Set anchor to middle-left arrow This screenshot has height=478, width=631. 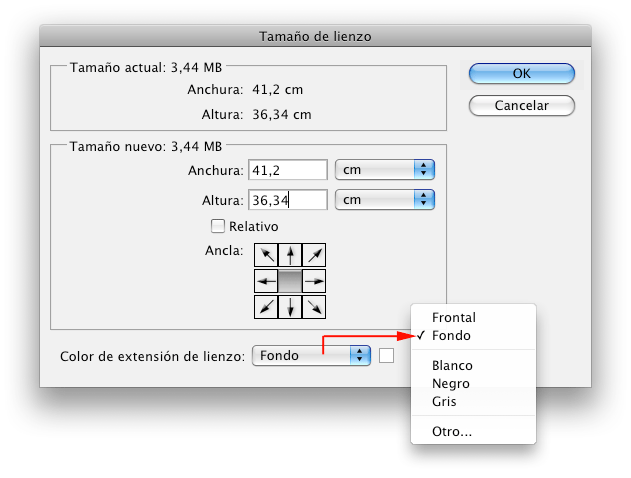tap(266, 281)
